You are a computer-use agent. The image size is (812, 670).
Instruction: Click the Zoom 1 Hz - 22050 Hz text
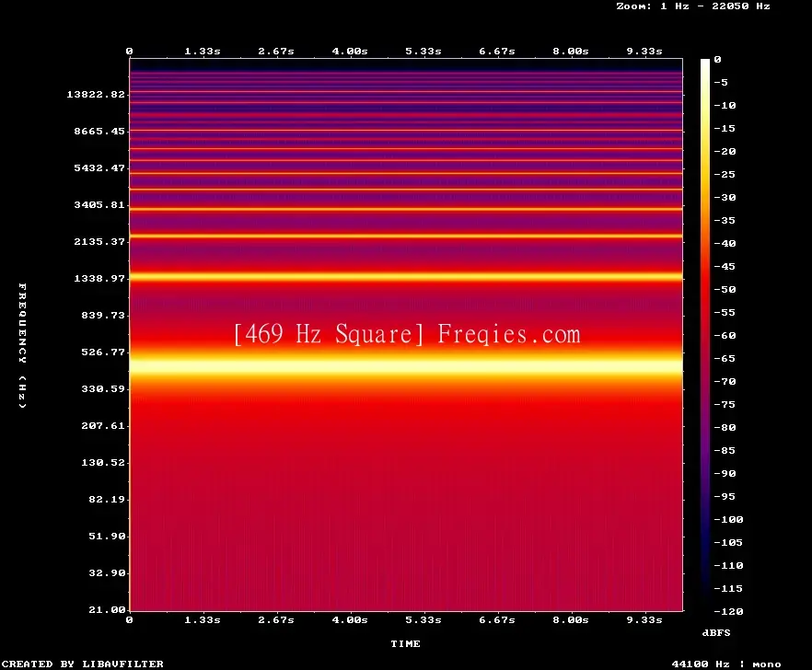693,6
